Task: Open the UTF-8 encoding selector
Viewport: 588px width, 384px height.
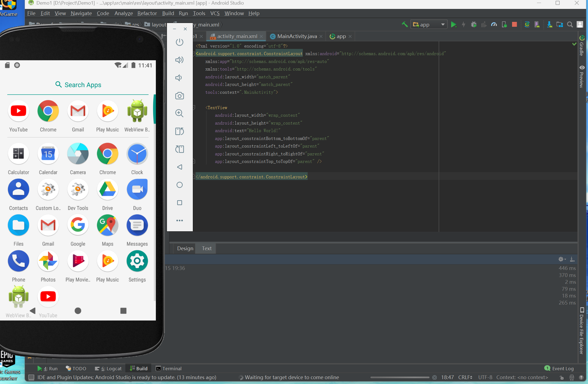Action: tap(485, 377)
